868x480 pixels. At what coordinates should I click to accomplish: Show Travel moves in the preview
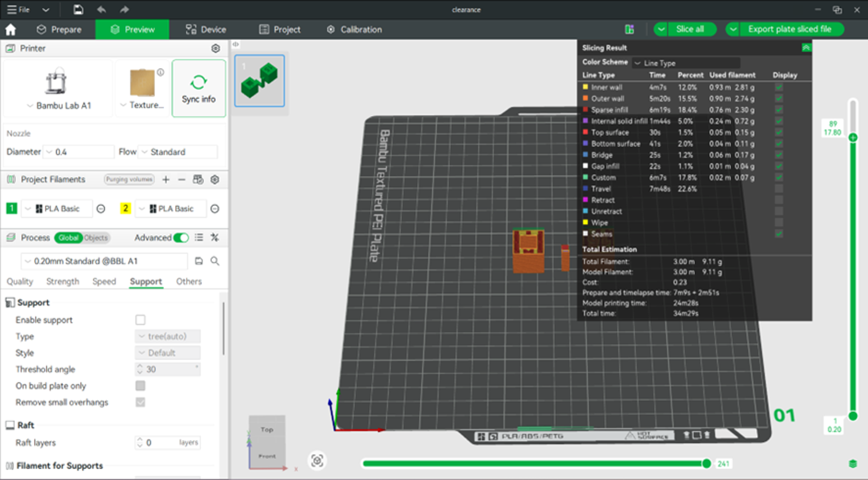779,189
